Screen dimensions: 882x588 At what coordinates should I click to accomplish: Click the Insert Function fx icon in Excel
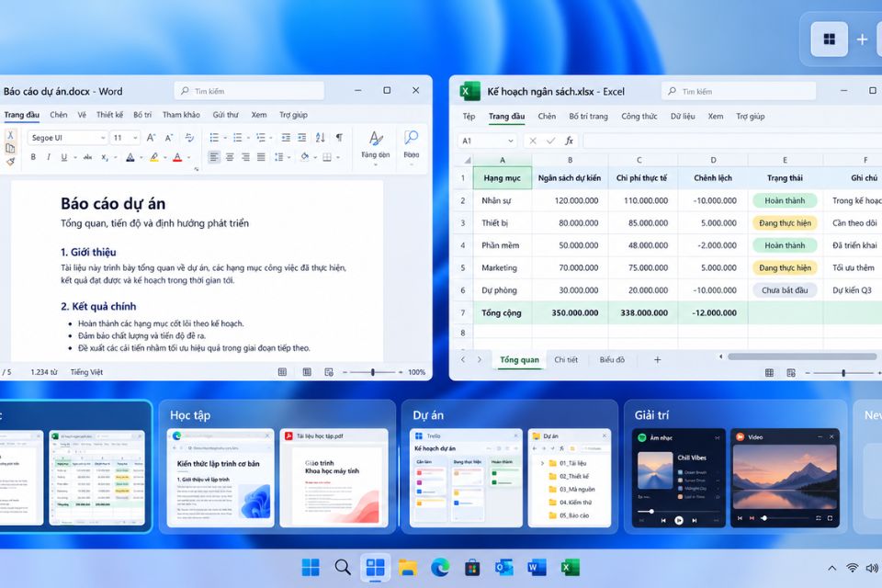[x=570, y=141]
